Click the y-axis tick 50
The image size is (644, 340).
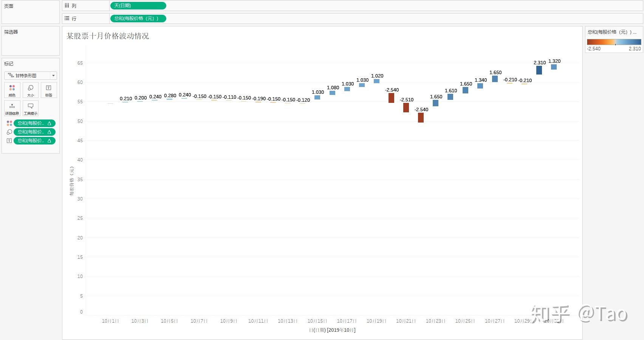[80, 121]
